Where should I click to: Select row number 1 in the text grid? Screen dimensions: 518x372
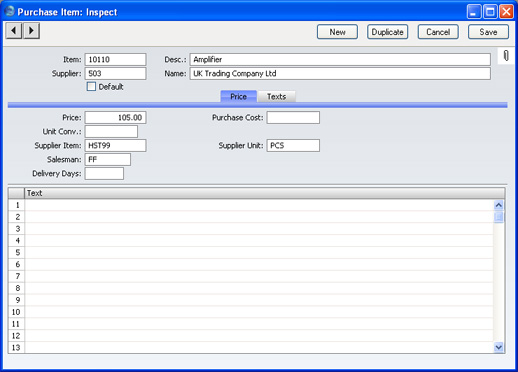point(17,205)
